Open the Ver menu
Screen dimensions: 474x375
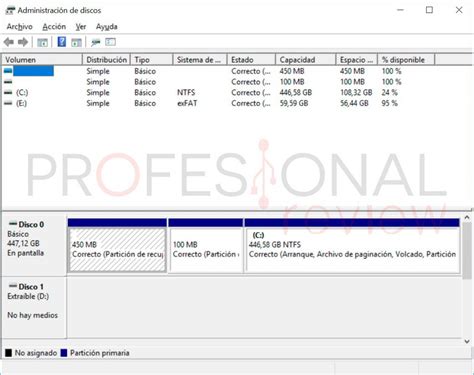[81, 27]
